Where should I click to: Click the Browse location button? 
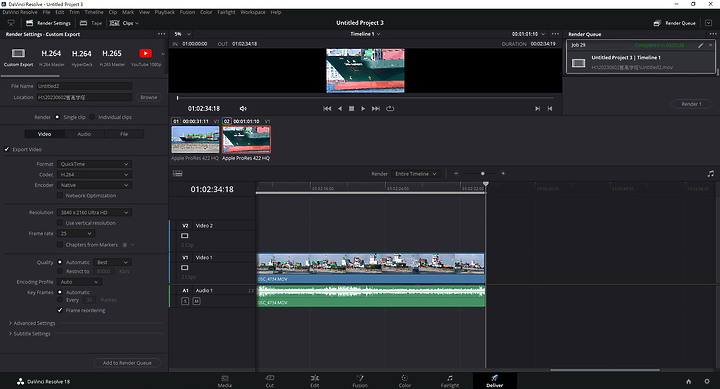[148, 97]
